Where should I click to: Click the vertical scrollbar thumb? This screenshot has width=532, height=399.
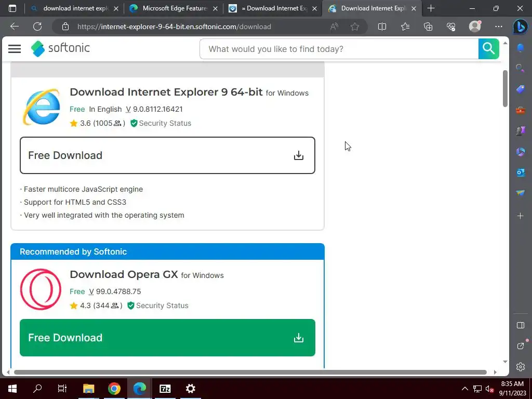click(505, 88)
